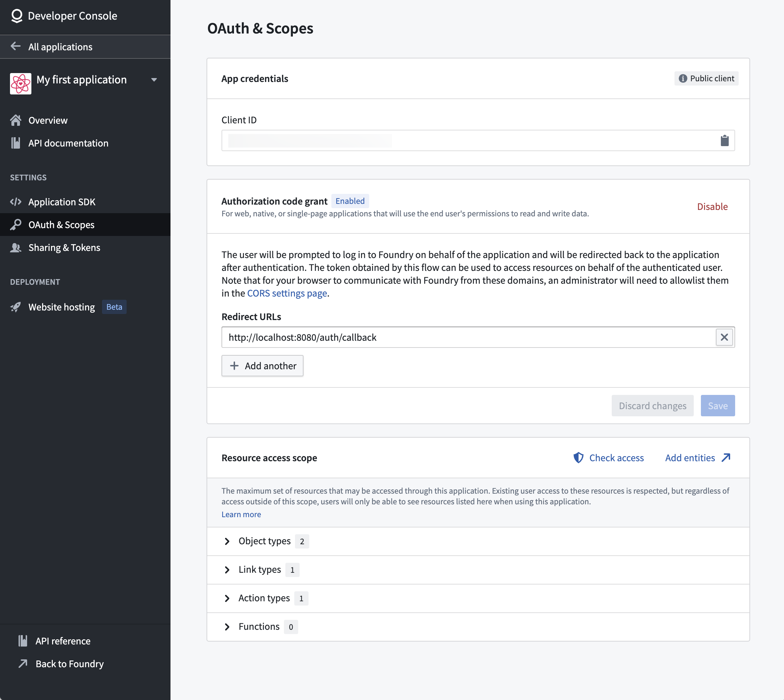Click the Check access shield icon
The image size is (784, 700).
(x=579, y=458)
